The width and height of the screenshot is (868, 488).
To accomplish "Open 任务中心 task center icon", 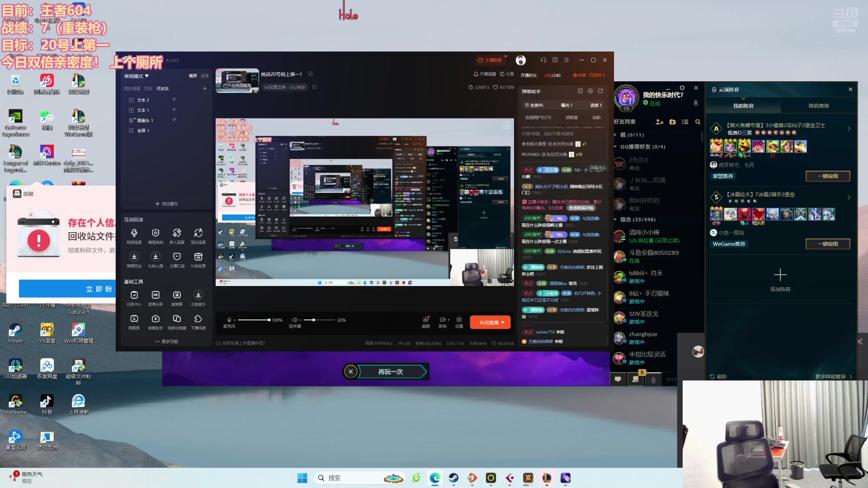I will (134, 298).
